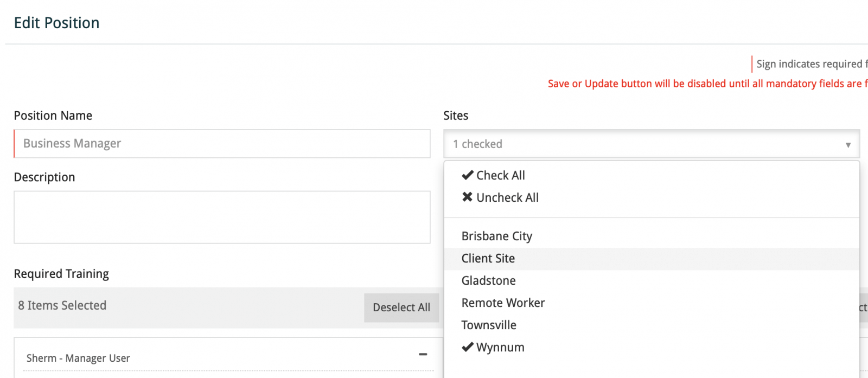Click the 8 Items Selected label
The image size is (868, 378).
[62, 306]
